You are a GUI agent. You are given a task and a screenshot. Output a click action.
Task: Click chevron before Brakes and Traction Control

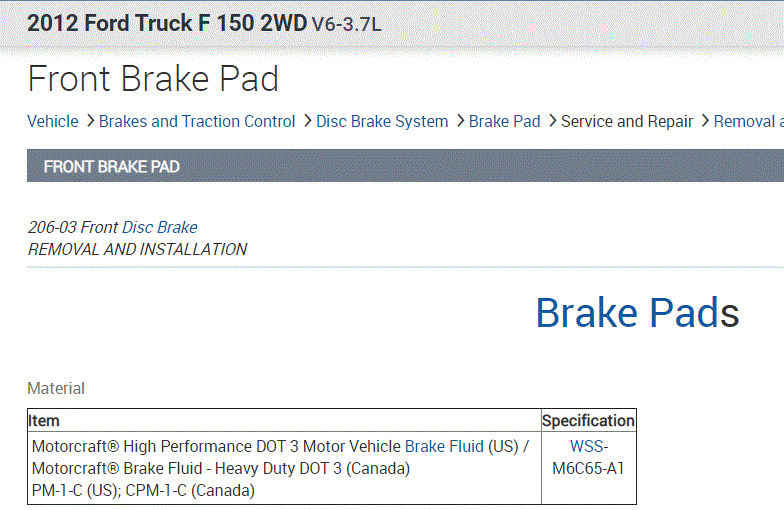(x=89, y=121)
